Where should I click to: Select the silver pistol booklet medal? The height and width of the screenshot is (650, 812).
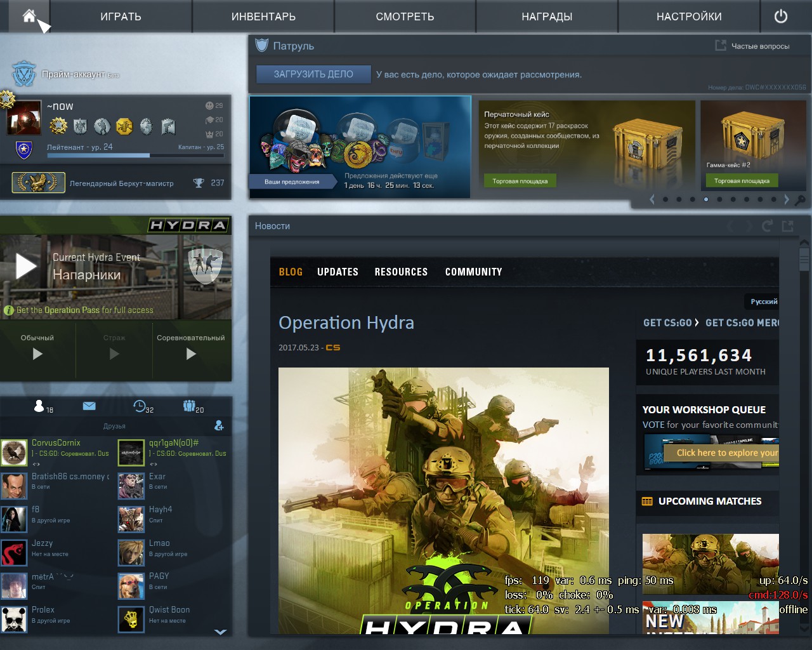(x=168, y=126)
